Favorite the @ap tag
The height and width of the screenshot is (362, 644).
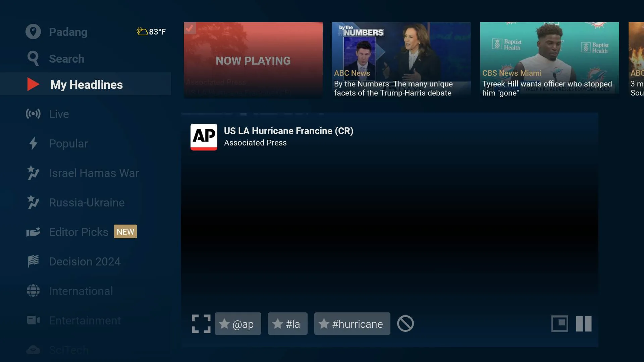coord(238,324)
